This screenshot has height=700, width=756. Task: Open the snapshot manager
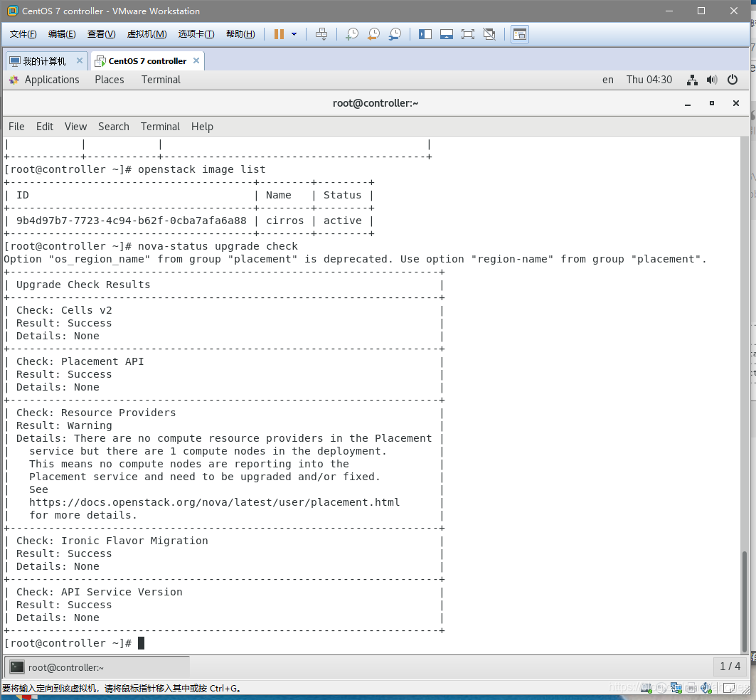point(395,34)
